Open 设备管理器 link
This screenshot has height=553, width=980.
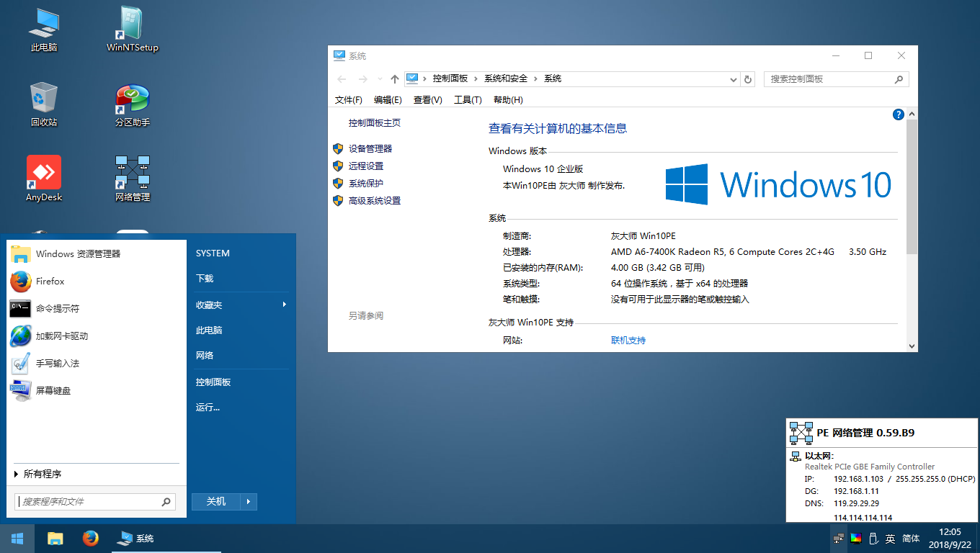click(x=370, y=148)
